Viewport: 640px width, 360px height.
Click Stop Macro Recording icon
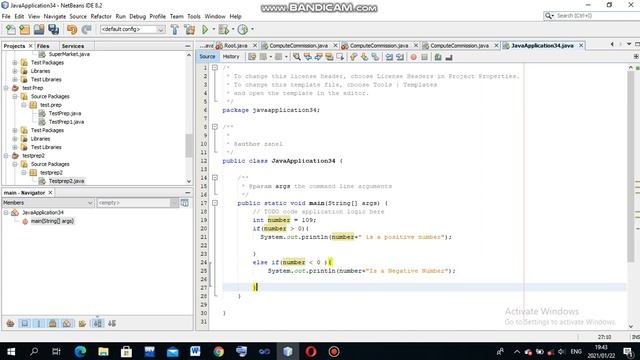point(424,57)
